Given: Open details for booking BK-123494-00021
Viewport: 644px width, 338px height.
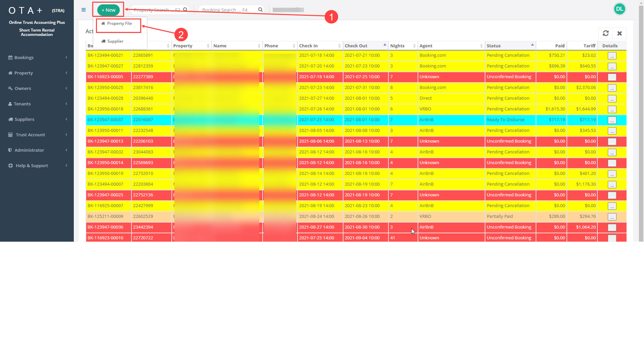Looking at the screenshot, I should pyautogui.click(x=612, y=56).
